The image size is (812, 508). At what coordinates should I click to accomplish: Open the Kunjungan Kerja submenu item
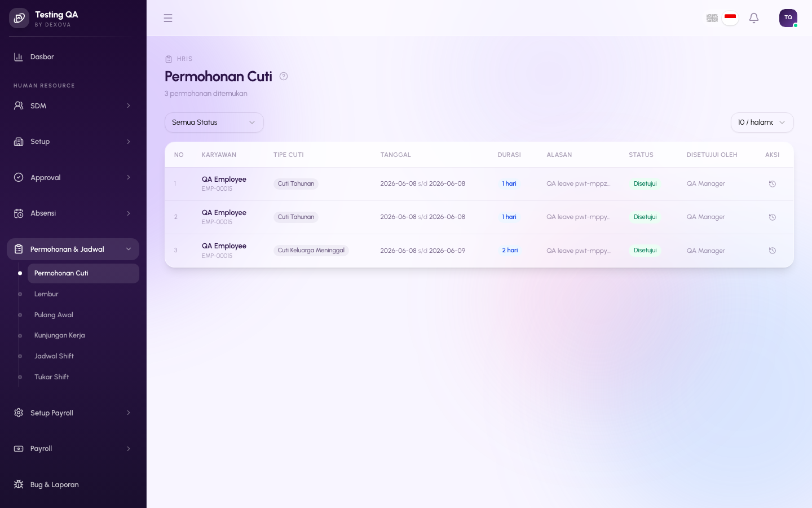[x=83, y=335]
